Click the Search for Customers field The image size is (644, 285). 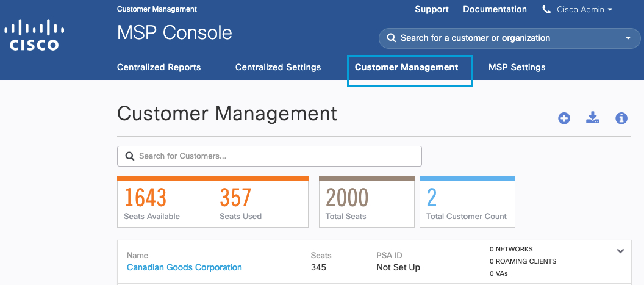pyautogui.click(x=274, y=156)
